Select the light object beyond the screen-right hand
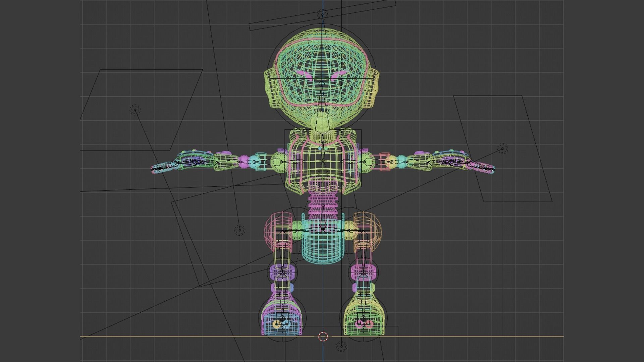 coord(502,148)
